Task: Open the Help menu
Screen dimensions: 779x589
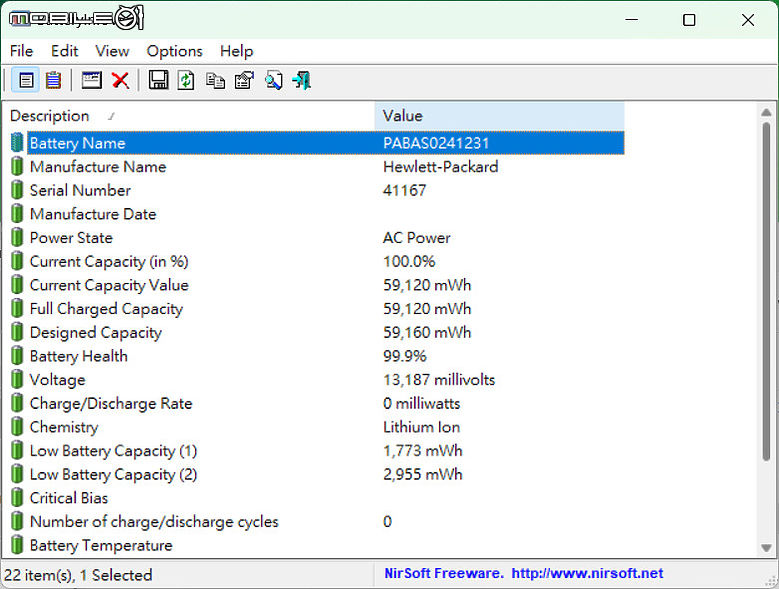Action: [x=236, y=51]
